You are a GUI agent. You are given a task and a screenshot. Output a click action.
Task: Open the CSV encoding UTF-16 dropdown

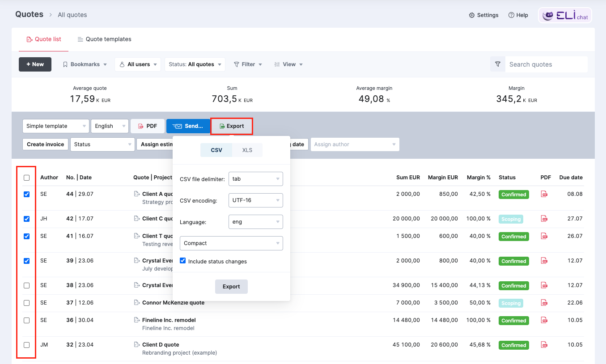coord(256,200)
